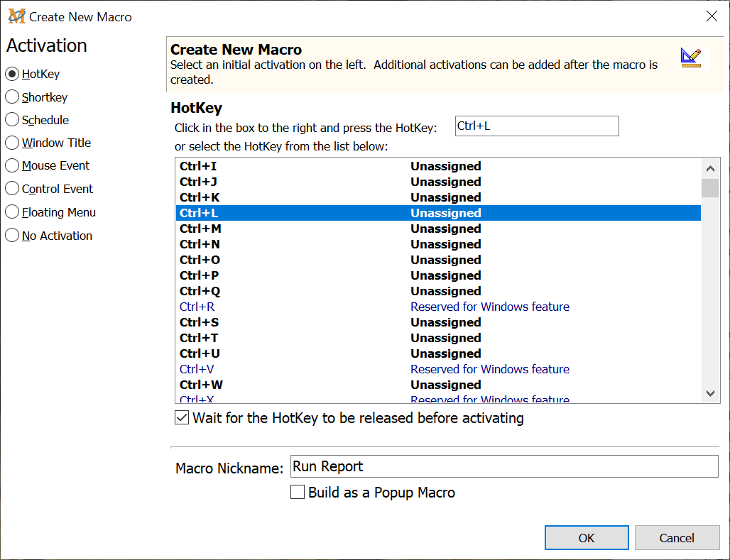The width and height of the screenshot is (730, 560).
Task: Select Window Title activation
Action: 12,143
